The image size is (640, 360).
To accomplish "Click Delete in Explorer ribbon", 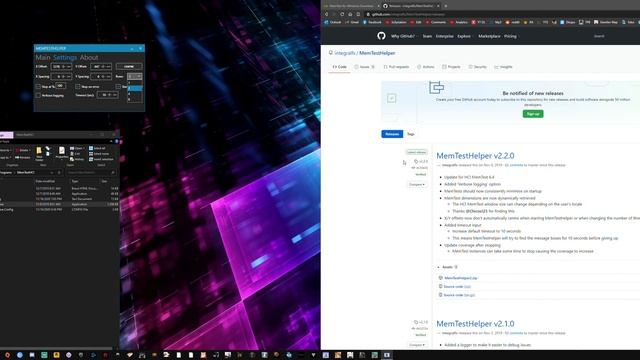I will click(x=22, y=150).
